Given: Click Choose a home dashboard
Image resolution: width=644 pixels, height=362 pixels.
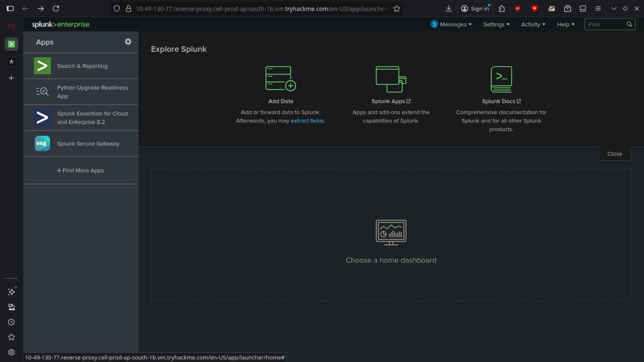Looking at the screenshot, I should click(x=391, y=260).
